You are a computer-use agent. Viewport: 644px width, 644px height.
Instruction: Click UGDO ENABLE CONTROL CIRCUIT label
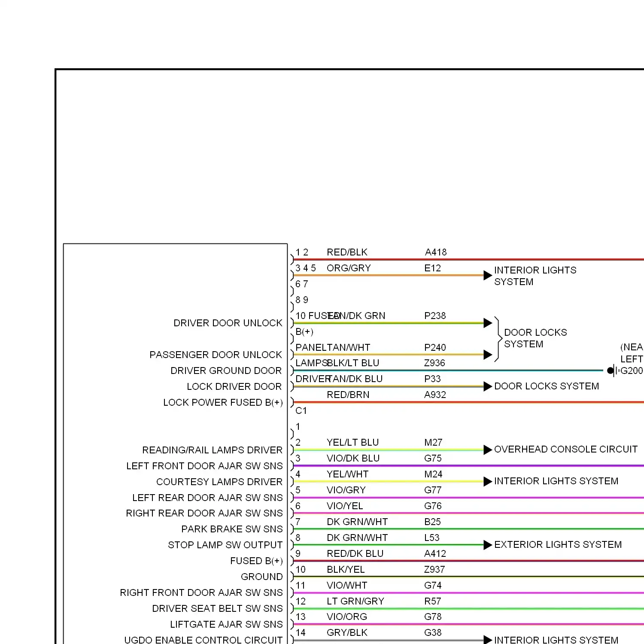(x=204, y=640)
